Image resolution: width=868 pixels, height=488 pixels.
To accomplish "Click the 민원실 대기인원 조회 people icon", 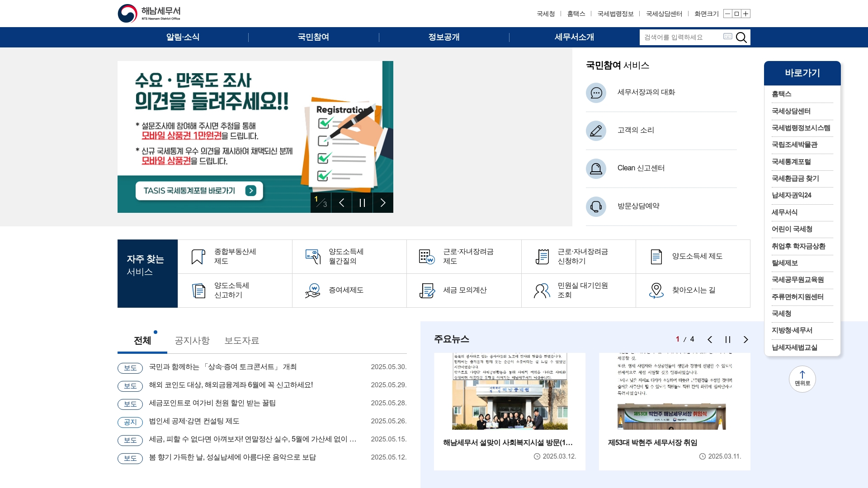I will tap(542, 291).
